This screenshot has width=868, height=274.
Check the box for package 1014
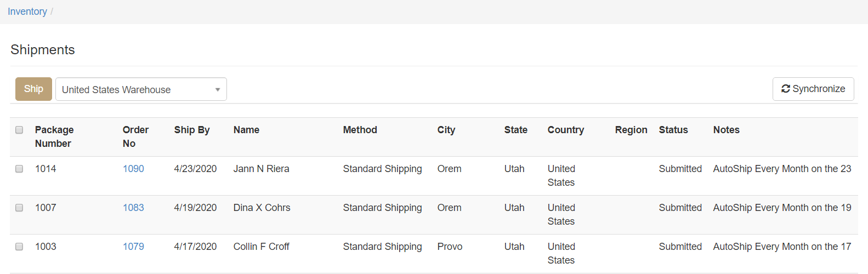pyautogui.click(x=19, y=169)
